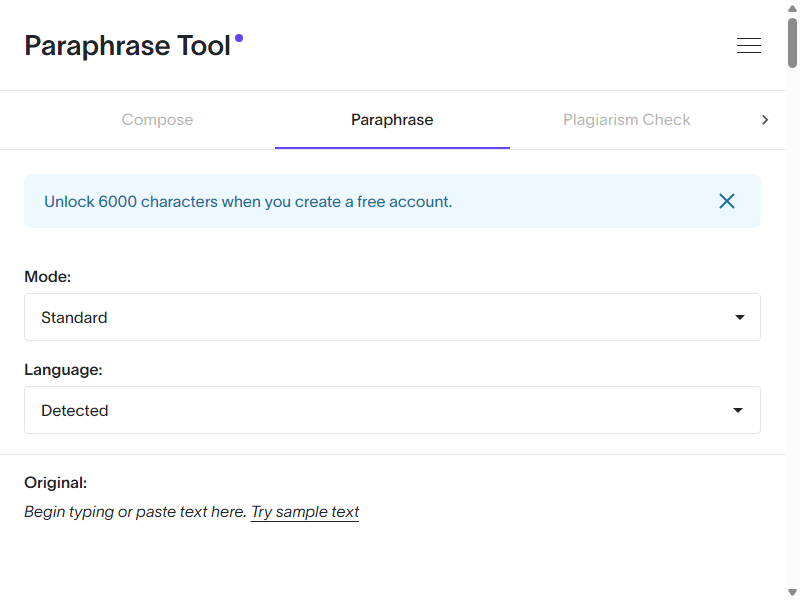Image resolution: width=800 pixels, height=600 pixels.
Task: Click the Paraphrase Tool logo
Action: click(x=134, y=45)
